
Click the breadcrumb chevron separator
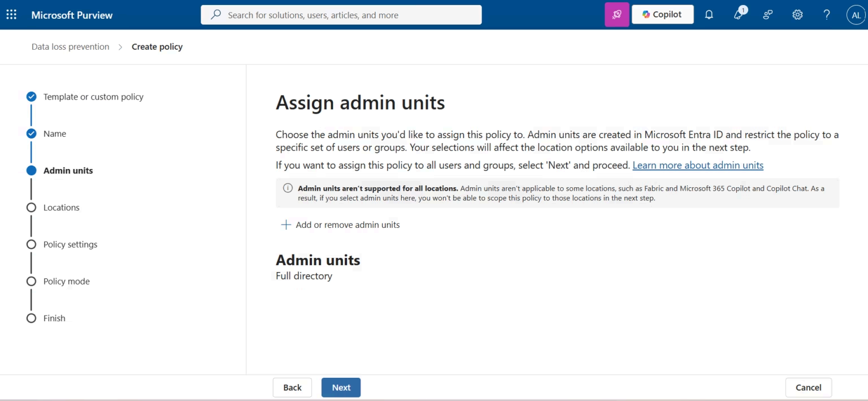pos(120,47)
